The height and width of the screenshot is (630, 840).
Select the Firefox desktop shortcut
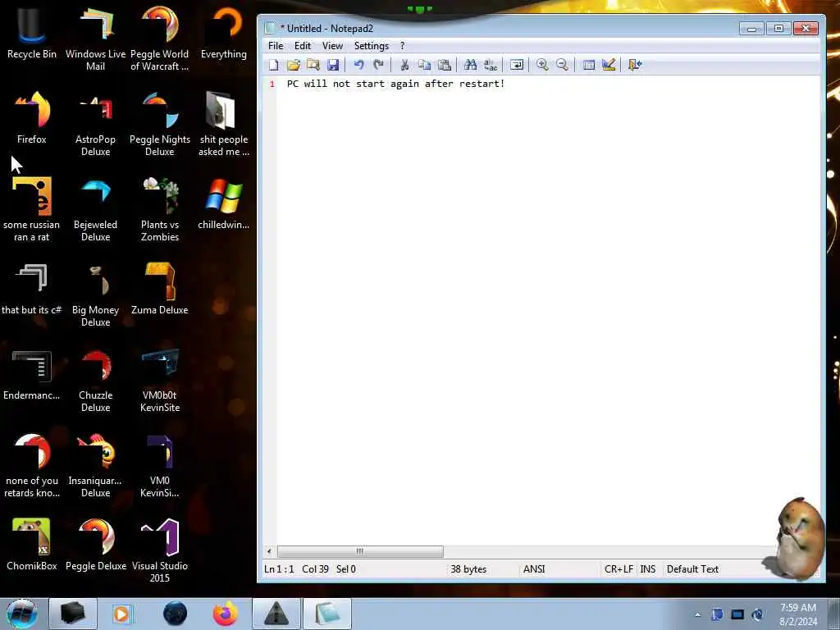click(x=32, y=118)
